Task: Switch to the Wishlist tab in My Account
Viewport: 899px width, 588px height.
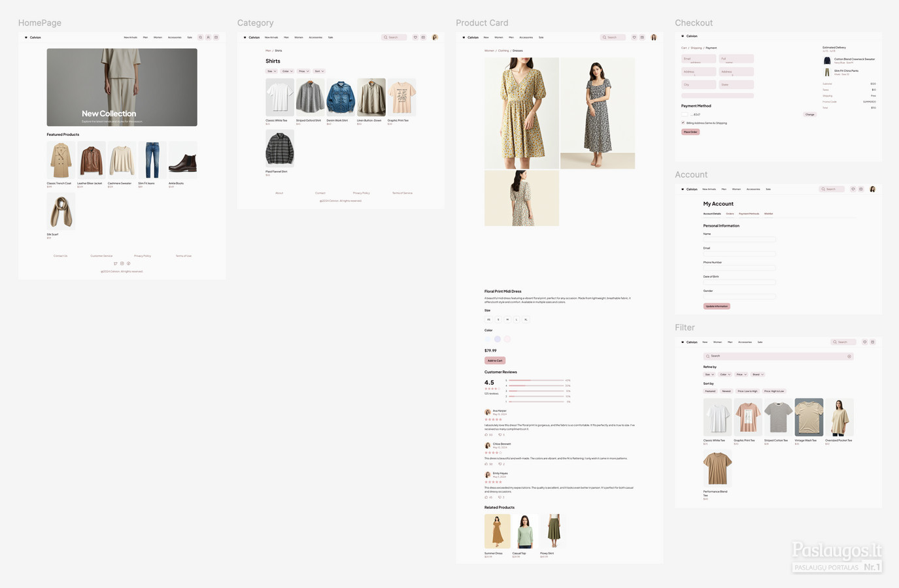Action: (769, 214)
